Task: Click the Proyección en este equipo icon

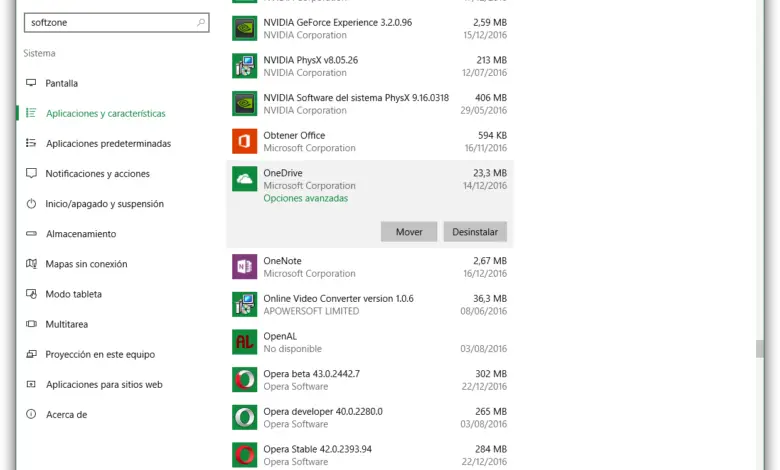Action: click(31, 354)
